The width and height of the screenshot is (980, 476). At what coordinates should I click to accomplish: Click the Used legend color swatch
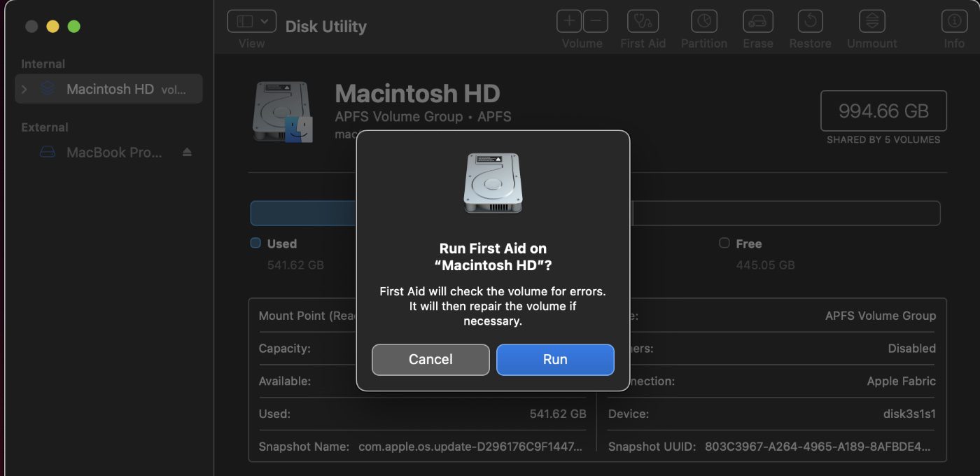(x=255, y=244)
